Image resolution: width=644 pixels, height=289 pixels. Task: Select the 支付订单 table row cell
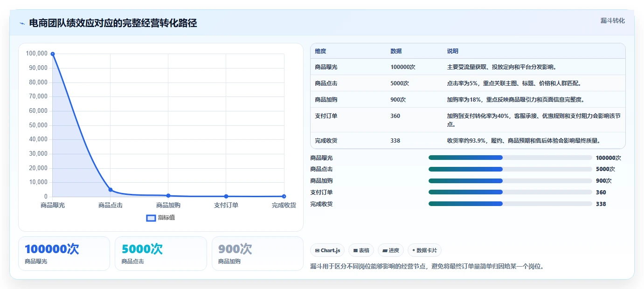pyautogui.click(x=326, y=116)
